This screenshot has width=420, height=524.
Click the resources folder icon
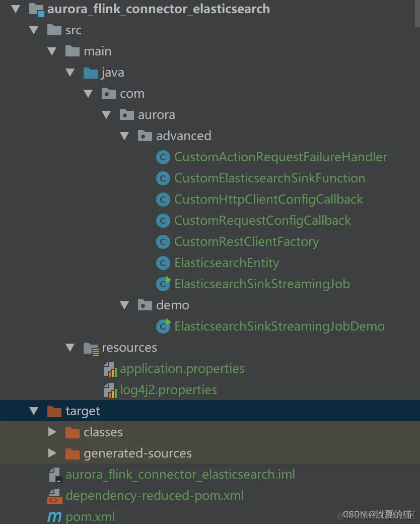[91, 348]
